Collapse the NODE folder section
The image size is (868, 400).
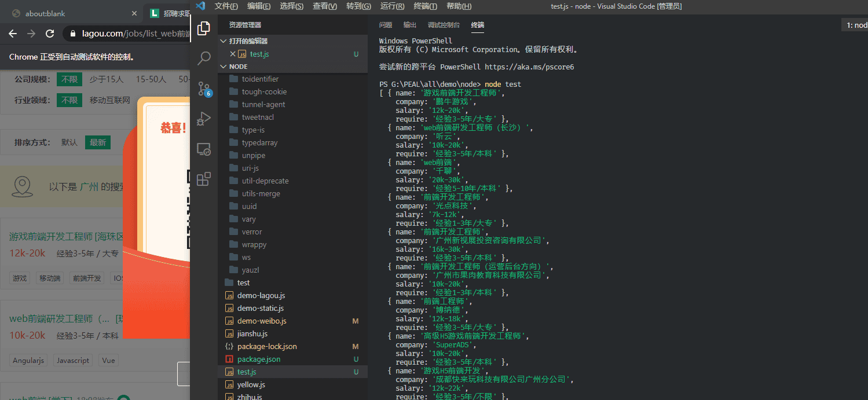(292, 67)
